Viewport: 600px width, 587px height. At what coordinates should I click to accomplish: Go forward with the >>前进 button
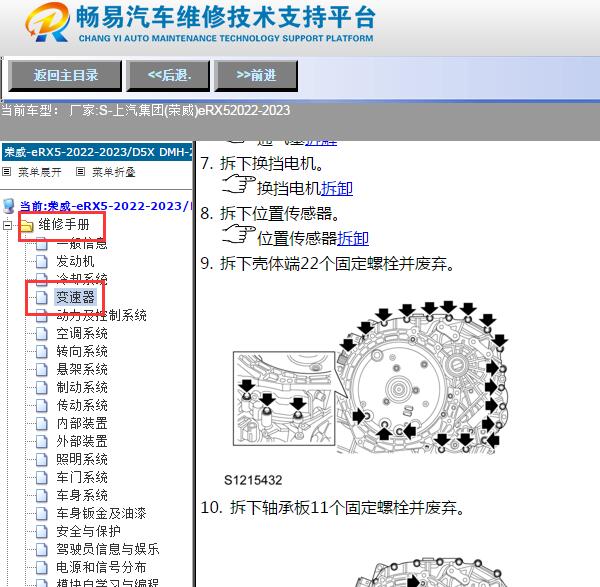point(256,75)
